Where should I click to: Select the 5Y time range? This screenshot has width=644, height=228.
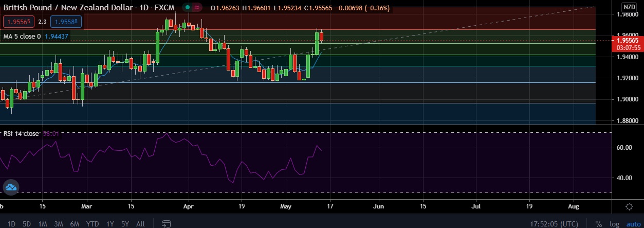click(125, 224)
